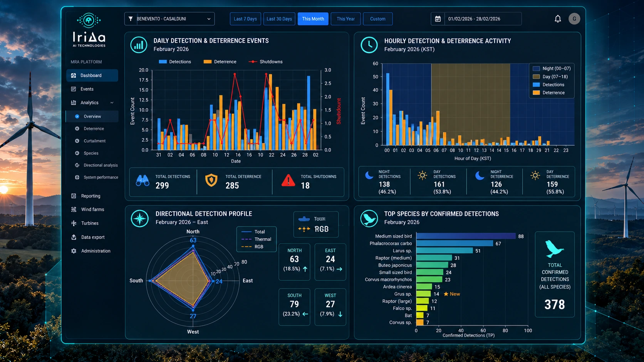Collapse the Analytics sidebar section
This screenshot has width=644, height=362.
92,103
